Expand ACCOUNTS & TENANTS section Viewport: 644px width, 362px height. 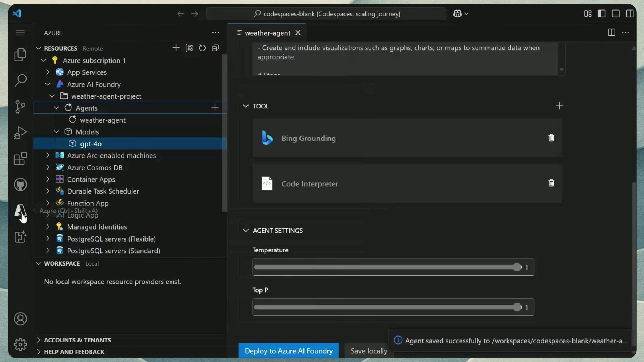click(39, 340)
